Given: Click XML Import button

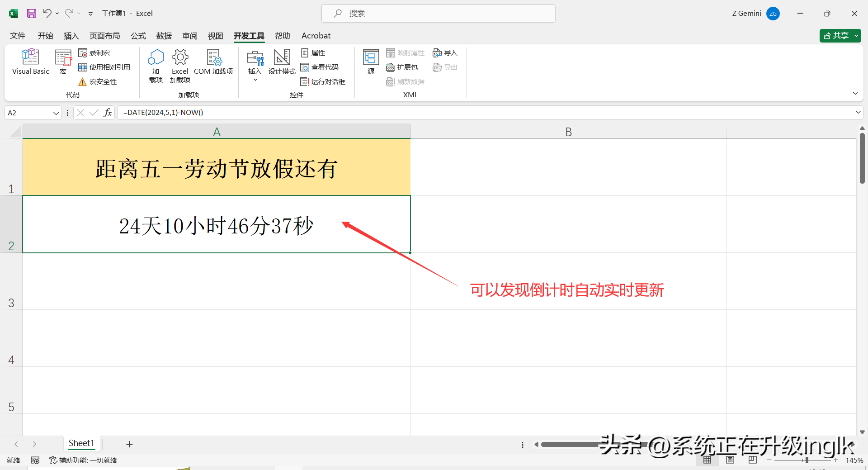Looking at the screenshot, I should pos(445,53).
